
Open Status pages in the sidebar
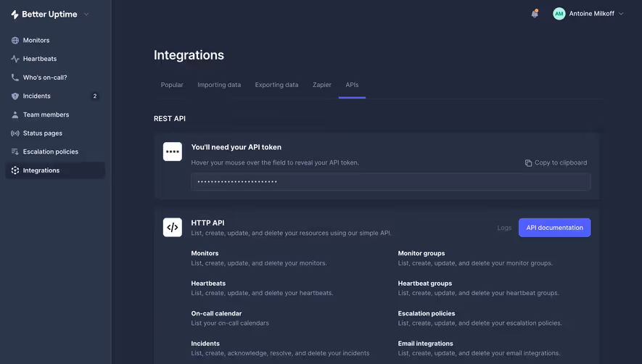[x=43, y=133]
